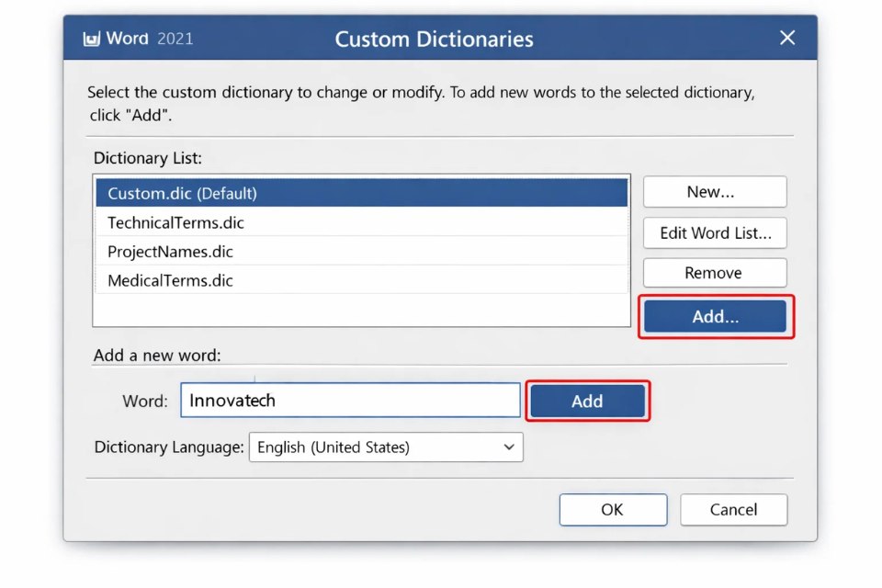Confirm changes with the OK button

point(612,510)
